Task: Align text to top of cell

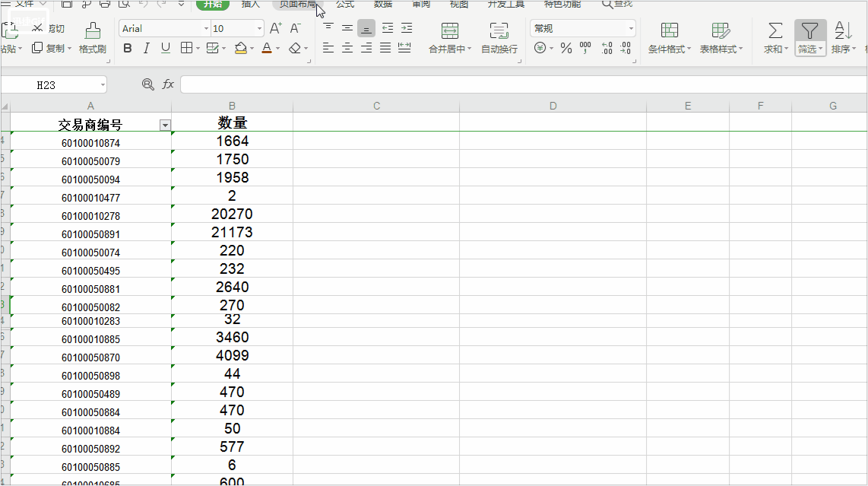Action: pos(328,27)
